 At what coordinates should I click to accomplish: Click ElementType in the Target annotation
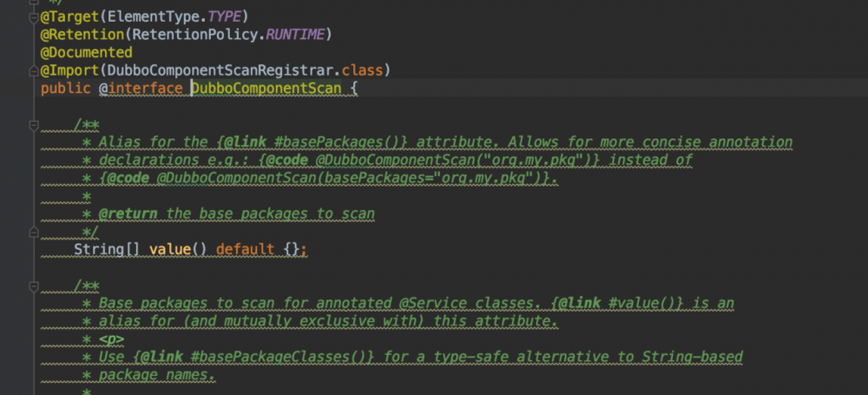tap(154, 17)
